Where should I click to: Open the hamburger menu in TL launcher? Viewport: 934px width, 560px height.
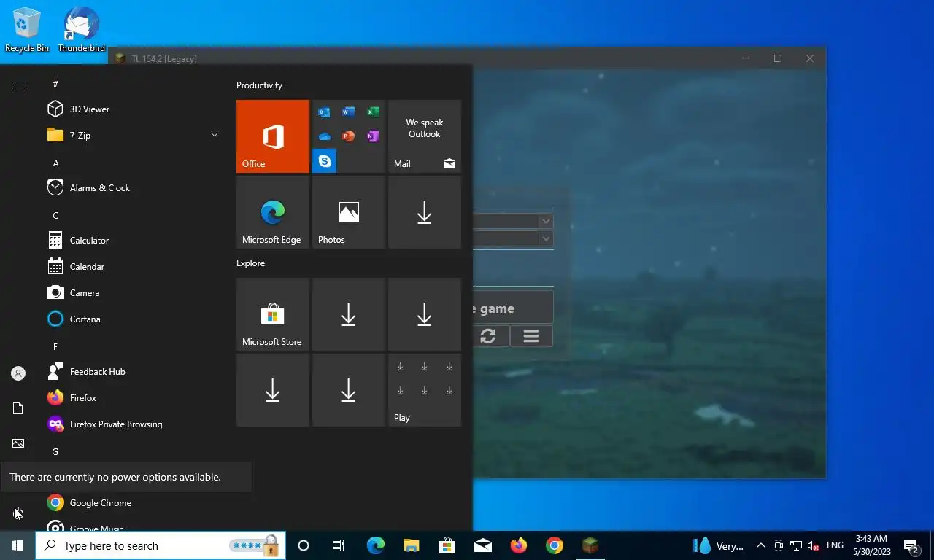(531, 336)
